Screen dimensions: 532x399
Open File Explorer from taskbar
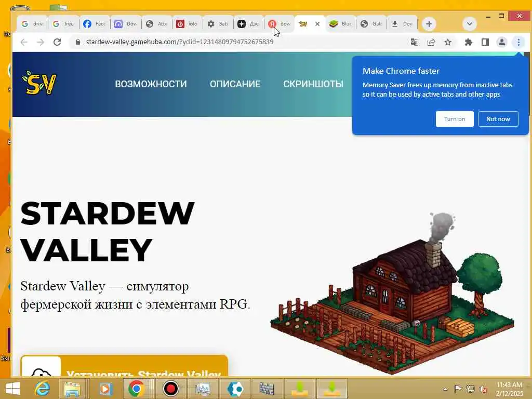pos(72,389)
